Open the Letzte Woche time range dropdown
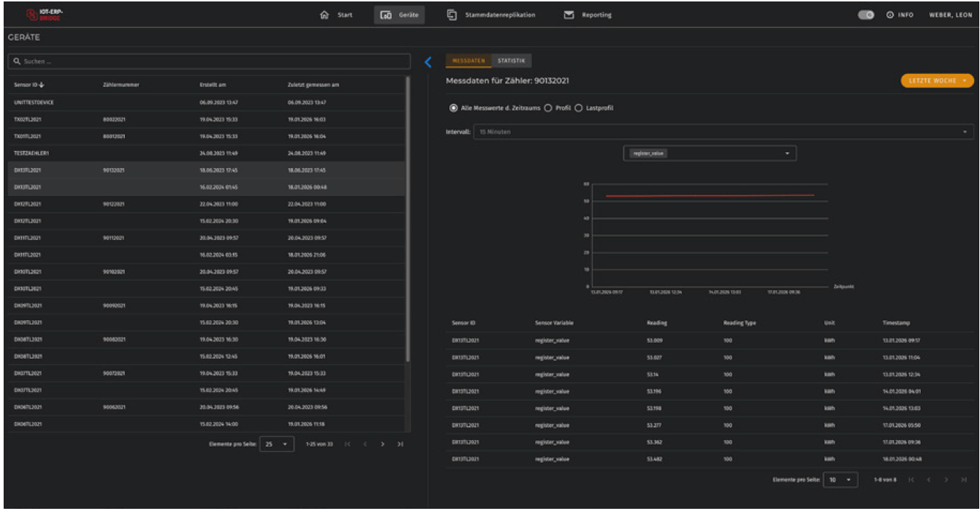The image size is (980, 511). click(x=937, y=80)
